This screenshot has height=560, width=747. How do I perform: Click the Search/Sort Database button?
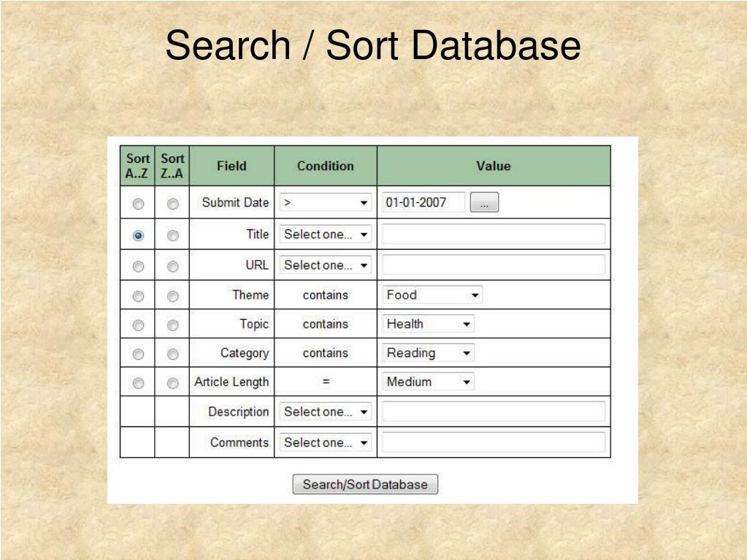tap(365, 484)
